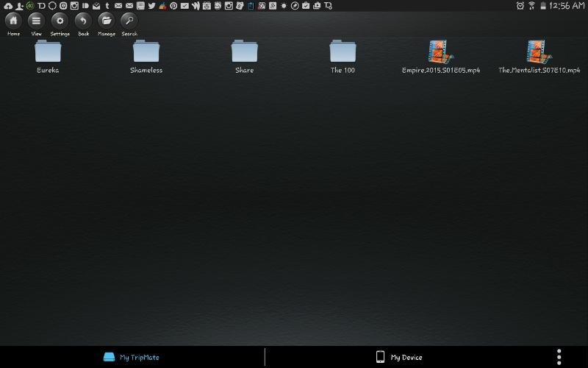The width and height of the screenshot is (588, 368).
Task: Tap the Pinterest notification icon
Action: point(173,6)
